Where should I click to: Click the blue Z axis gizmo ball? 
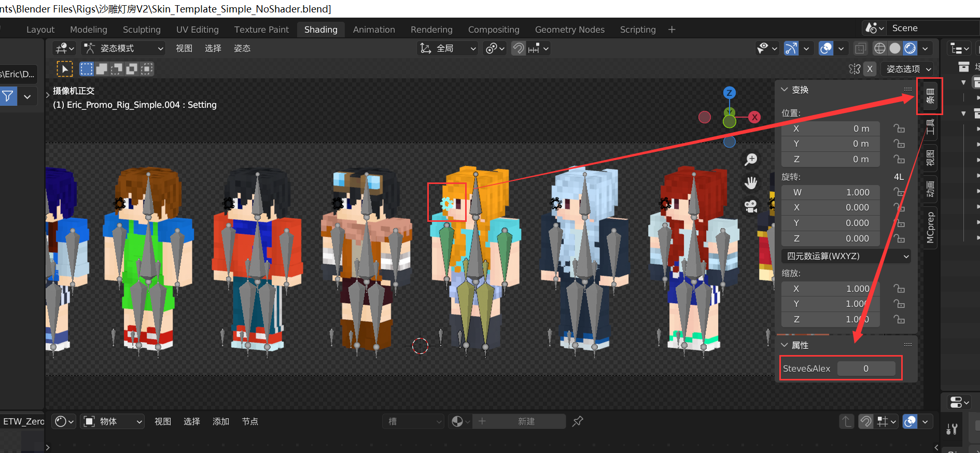tap(730, 93)
